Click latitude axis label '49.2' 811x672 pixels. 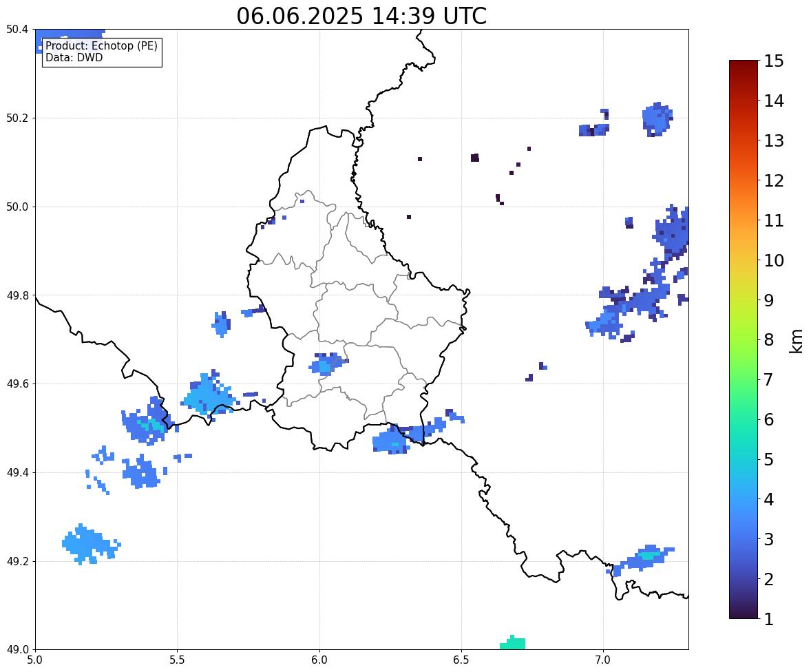coord(17,561)
